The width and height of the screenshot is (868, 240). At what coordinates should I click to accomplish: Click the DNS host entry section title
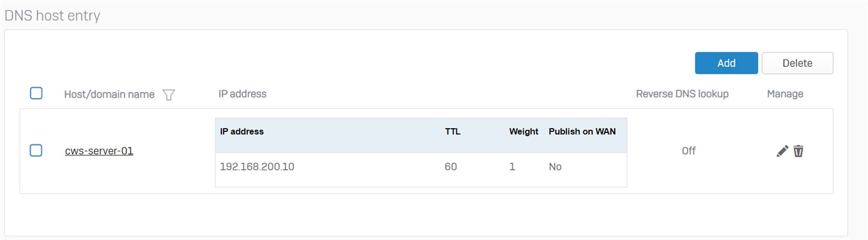(x=53, y=16)
